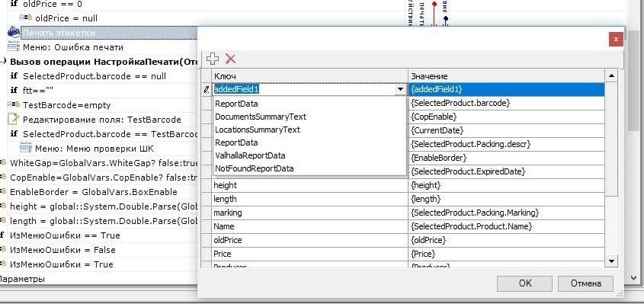Select the Печать этикетки action row
This screenshot has height=304, width=644.
point(110,33)
